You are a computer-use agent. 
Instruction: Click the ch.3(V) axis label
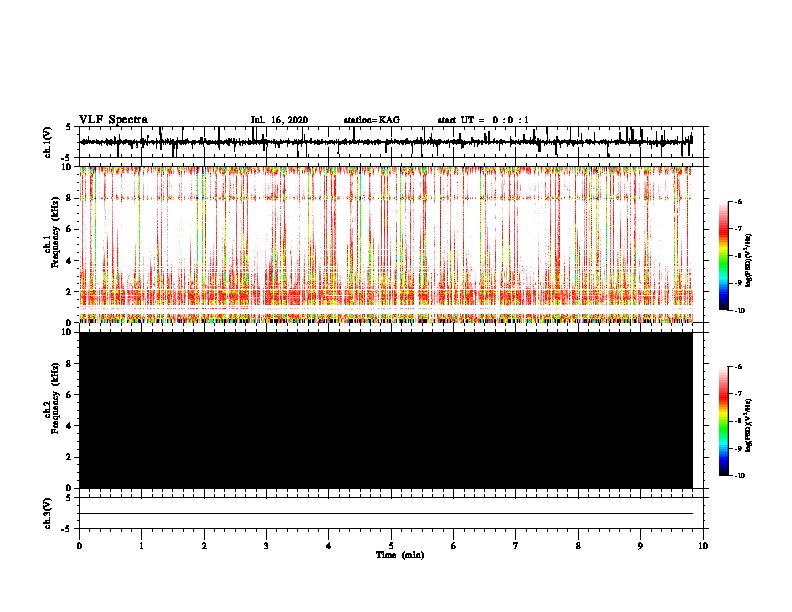47,513
